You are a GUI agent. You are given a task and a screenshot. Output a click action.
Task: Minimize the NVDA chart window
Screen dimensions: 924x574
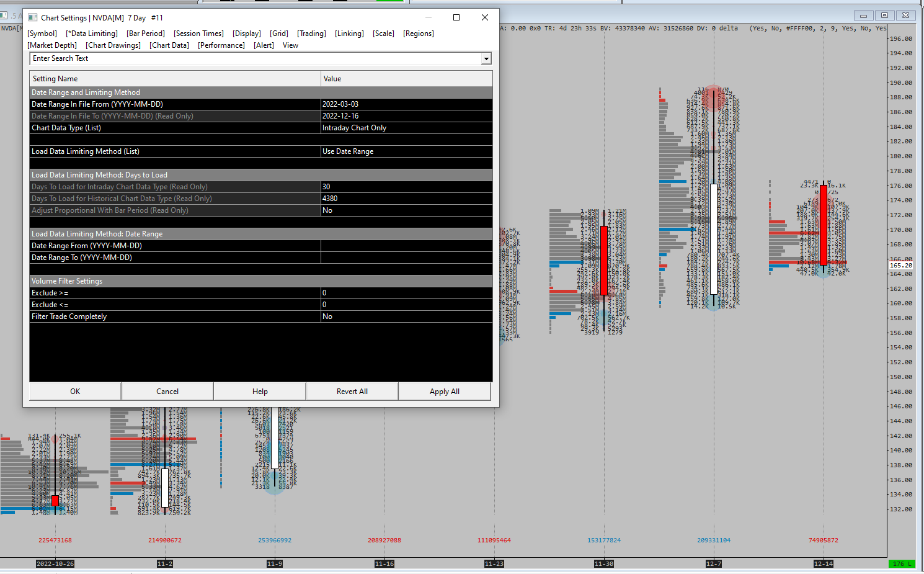[x=863, y=16]
